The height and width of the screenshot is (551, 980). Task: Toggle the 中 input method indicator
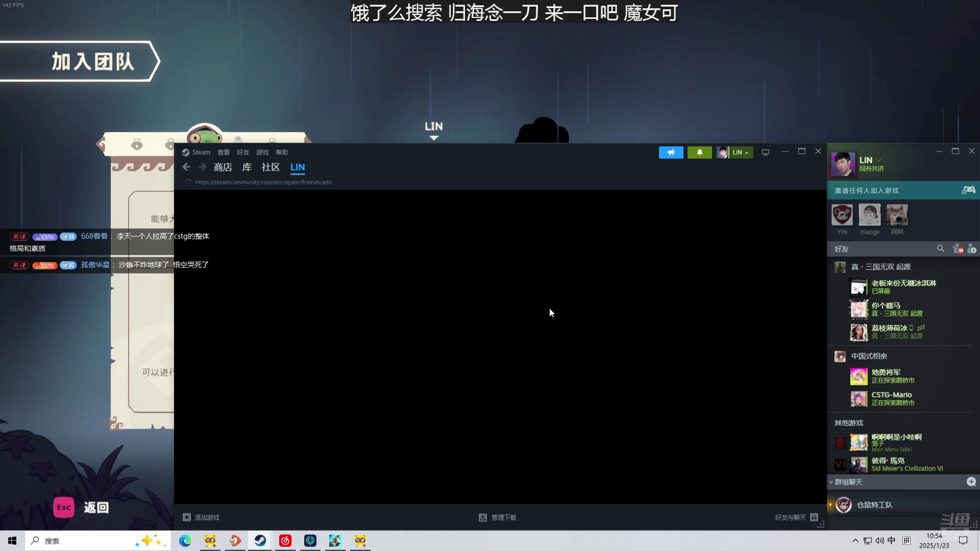[891, 541]
